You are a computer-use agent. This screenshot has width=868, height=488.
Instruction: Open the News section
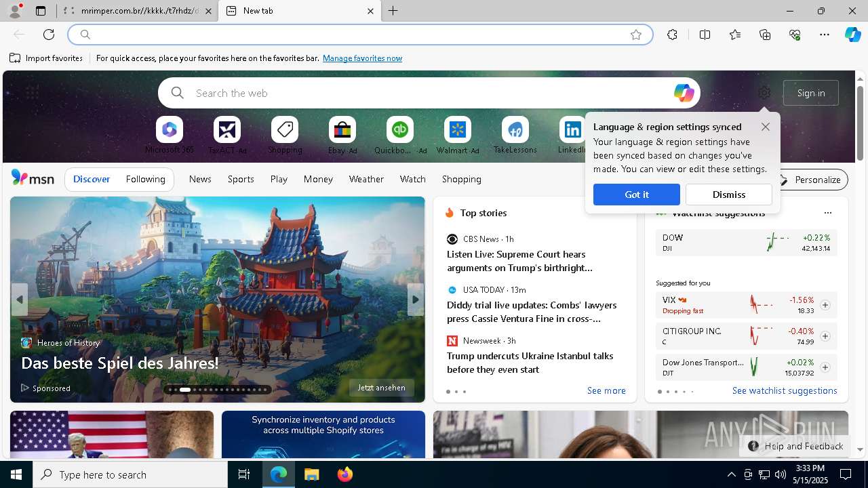(200, 179)
